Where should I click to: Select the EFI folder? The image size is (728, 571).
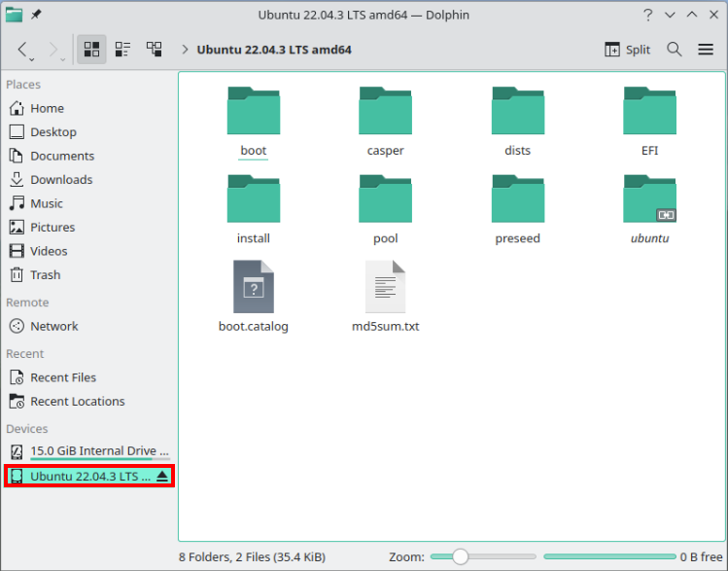(x=649, y=123)
